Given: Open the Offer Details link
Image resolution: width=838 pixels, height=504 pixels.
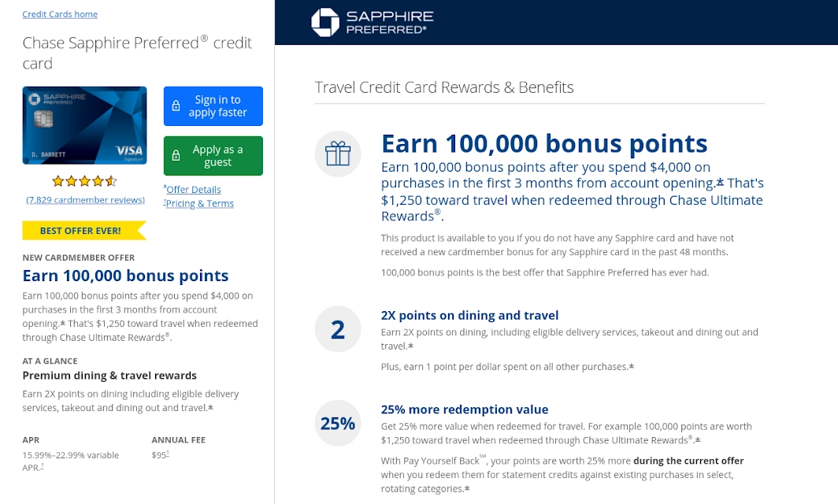Looking at the screenshot, I should 193,189.
